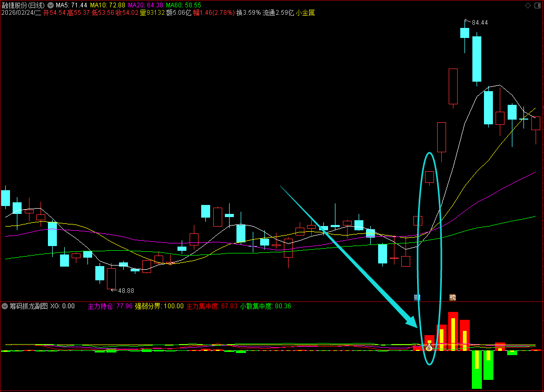Select the tallest red bar in the sub-chart
This screenshot has width=544, height=392.
click(453, 331)
